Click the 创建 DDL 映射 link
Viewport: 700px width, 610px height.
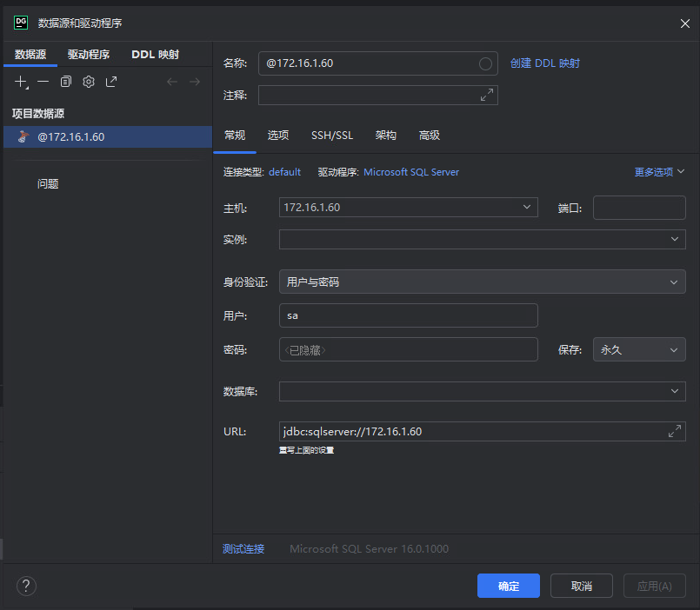click(544, 63)
